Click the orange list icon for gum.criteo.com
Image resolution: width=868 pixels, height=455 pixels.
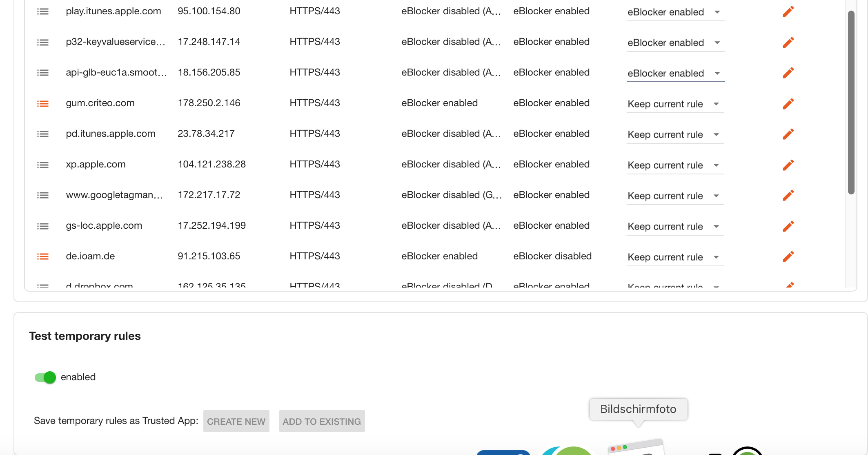pos(43,103)
